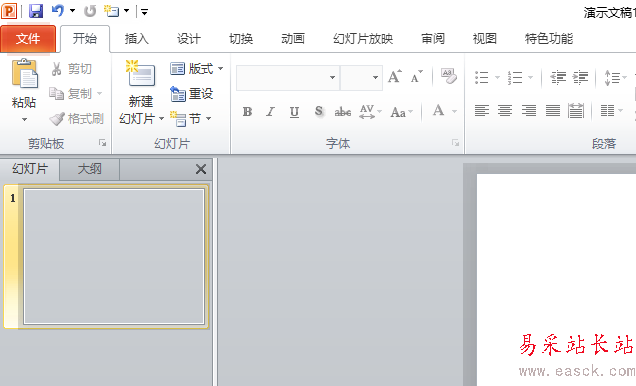Click the PowerPoint application icon
636x386 pixels.
click(x=9, y=11)
